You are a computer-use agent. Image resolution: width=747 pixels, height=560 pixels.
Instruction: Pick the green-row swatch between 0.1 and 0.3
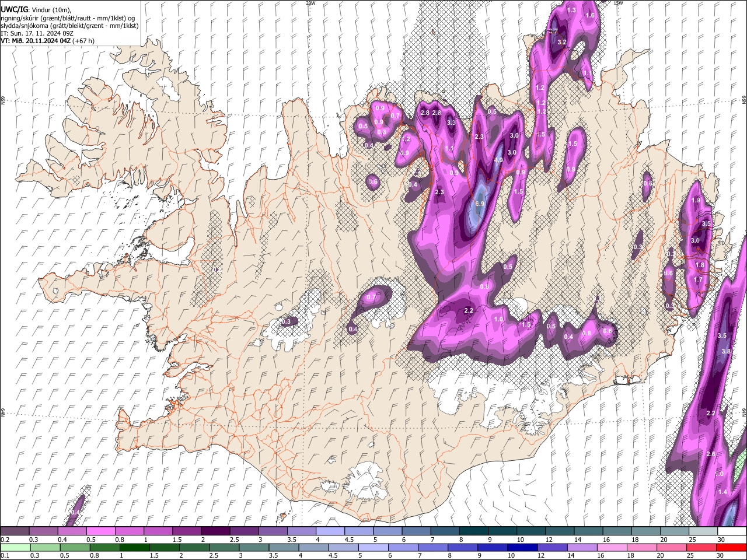pos(15,548)
